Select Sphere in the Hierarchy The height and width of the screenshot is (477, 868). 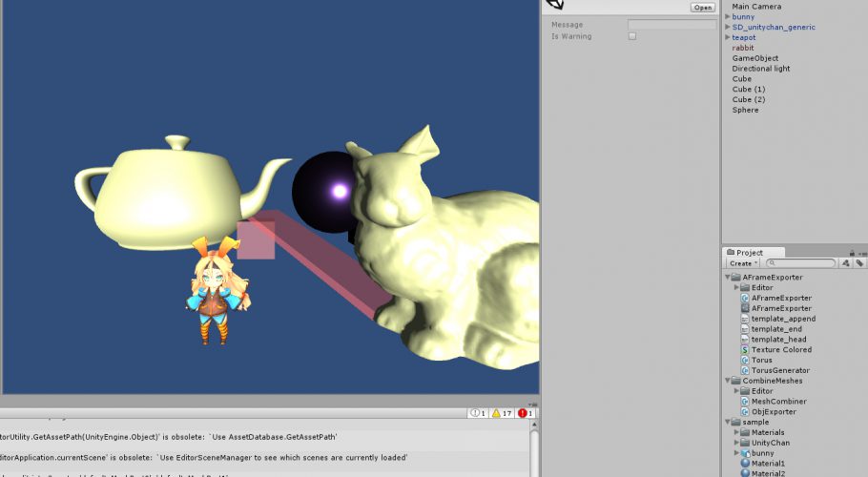[745, 110]
